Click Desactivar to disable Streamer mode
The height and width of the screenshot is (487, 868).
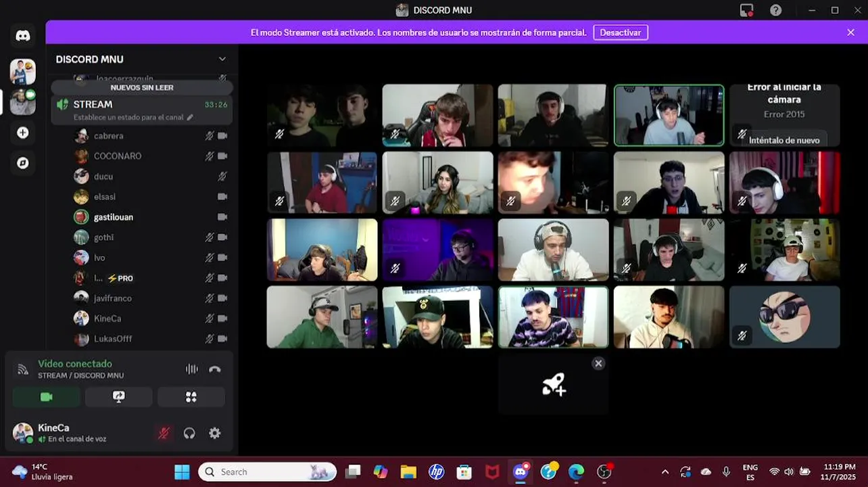click(x=621, y=32)
